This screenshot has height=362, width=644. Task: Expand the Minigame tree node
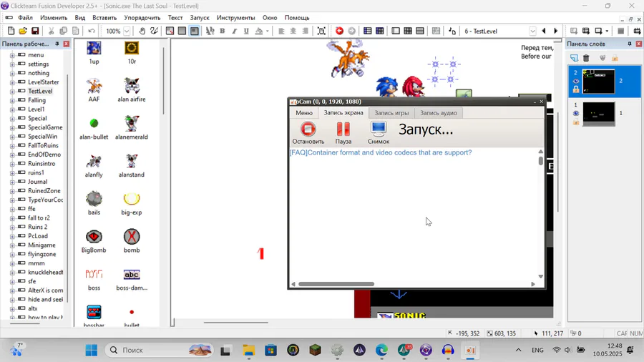click(12, 245)
